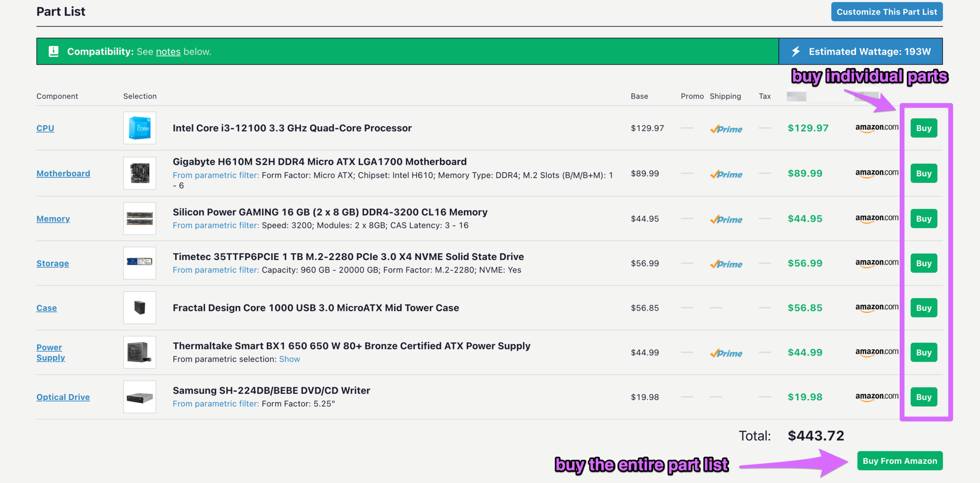The image size is (980, 483).
Task: Open Gigabyte H610M S2H motherboard title
Action: click(320, 162)
